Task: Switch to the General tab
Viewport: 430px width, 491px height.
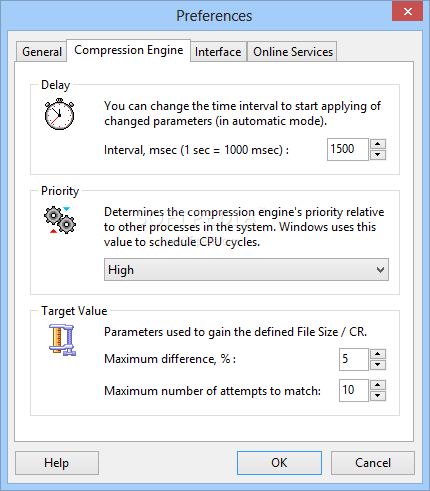Action: click(42, 52)
